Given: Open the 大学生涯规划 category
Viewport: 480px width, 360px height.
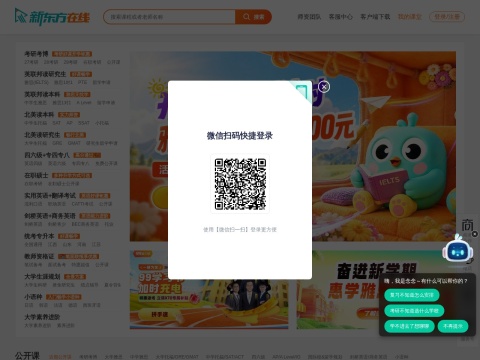Looking at the screenshot, I should pos(42,277).
